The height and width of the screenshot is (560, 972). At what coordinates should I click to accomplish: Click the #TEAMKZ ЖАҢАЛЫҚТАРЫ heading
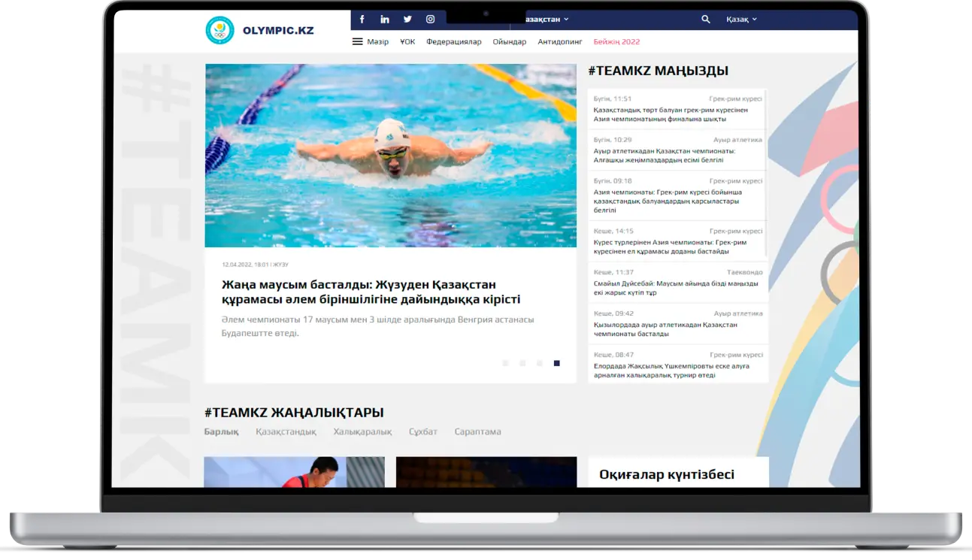pos(294,413)
